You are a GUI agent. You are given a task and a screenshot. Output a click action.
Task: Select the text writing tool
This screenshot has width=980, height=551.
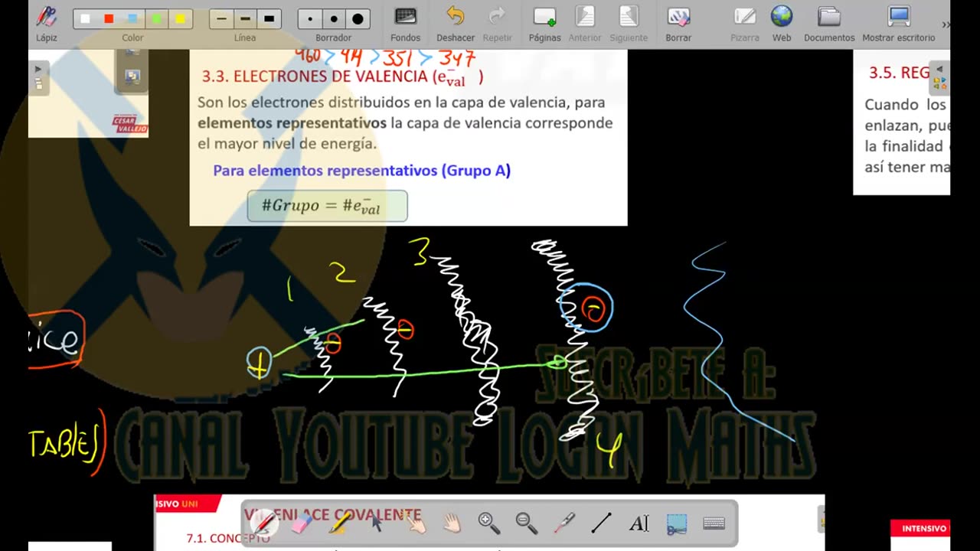(639, 523)
